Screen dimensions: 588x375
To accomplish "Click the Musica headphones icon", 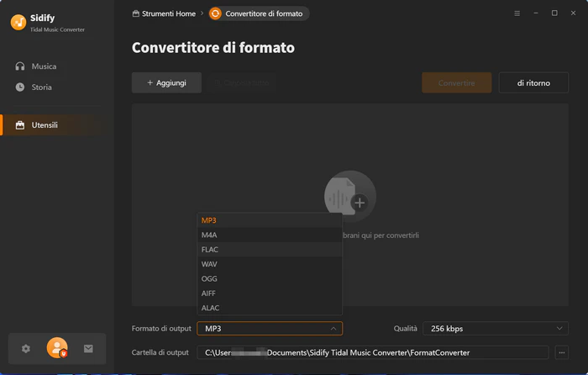I will coord(20,66).
